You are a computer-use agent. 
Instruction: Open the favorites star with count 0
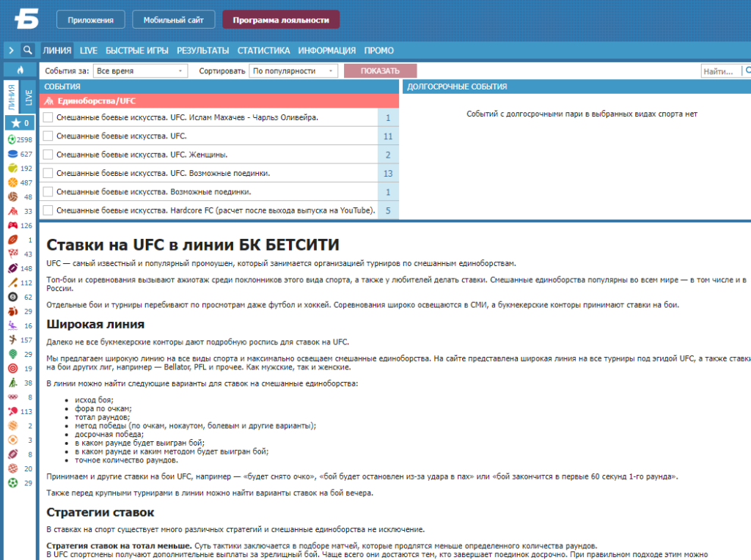(x=20, y=123)
